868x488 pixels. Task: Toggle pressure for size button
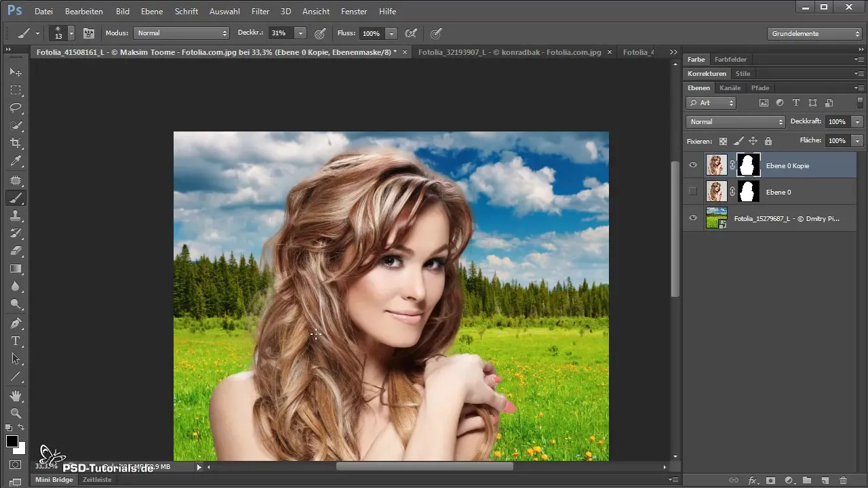coord(437,33)
